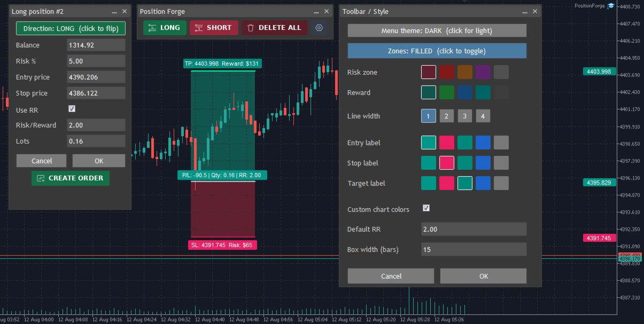The image size is (644, 324).
Task: Click the Box width (bars) field
Action: pyautogui.click(x=474, y=249)
